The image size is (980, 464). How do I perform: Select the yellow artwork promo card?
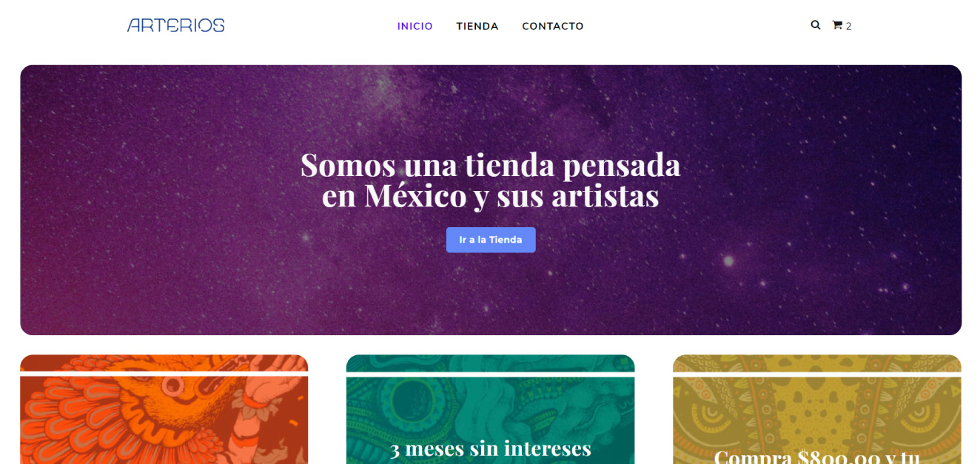(x=817, y=409)
